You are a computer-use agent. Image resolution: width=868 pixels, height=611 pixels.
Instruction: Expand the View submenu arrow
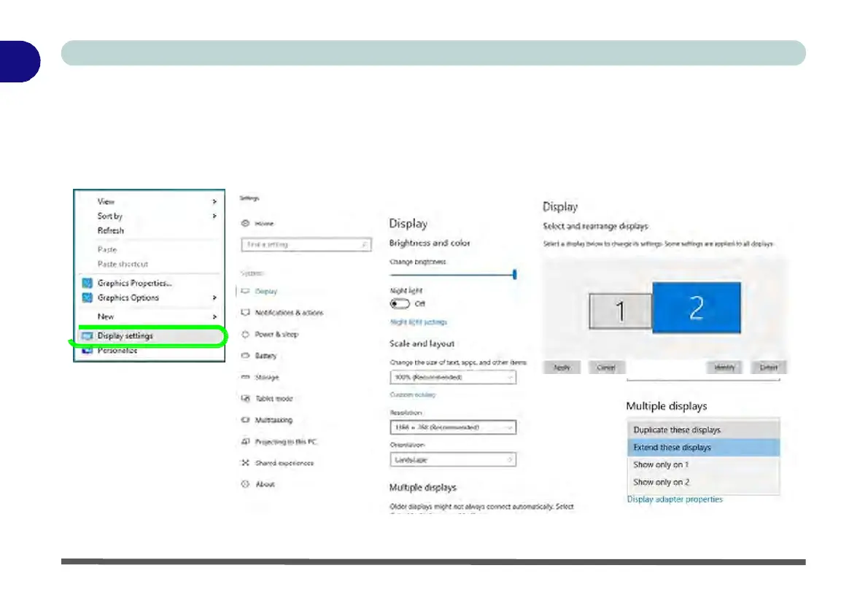[214, 201]
